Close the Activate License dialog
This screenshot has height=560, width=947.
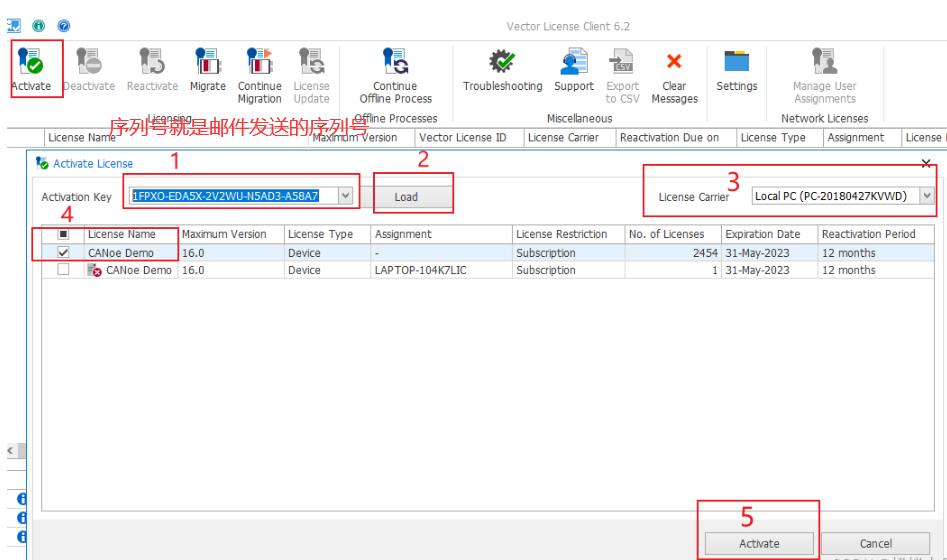click(926, 163)
